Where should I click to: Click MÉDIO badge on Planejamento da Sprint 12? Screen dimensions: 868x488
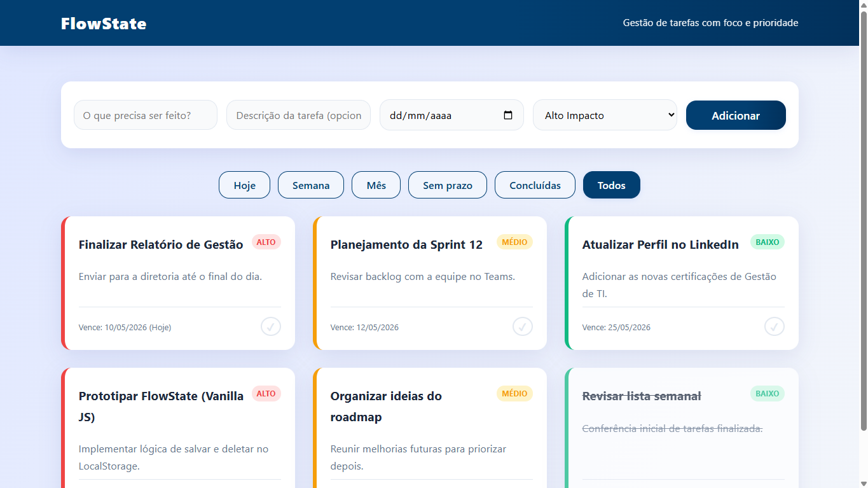[514, 242]
